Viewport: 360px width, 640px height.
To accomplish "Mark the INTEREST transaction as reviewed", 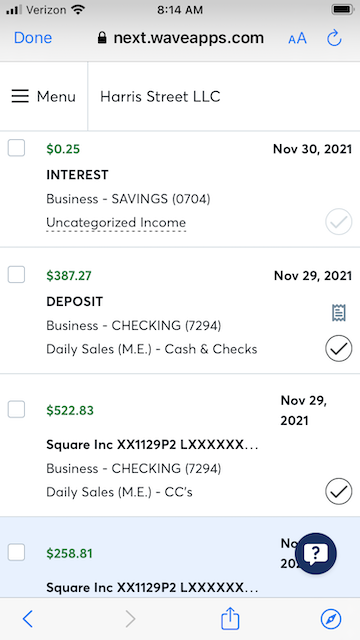I will (x=339, y=222).
